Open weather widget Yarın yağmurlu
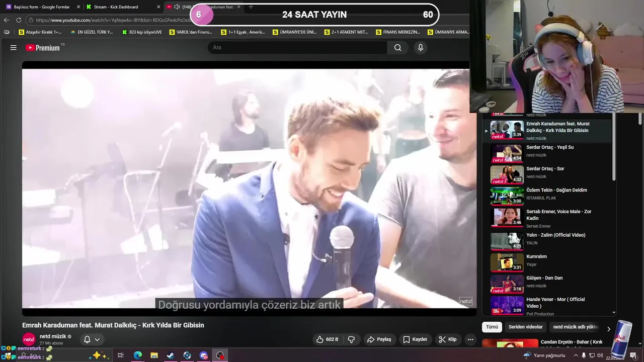Viewport: 644px width, 362px height. click(544, 355)
